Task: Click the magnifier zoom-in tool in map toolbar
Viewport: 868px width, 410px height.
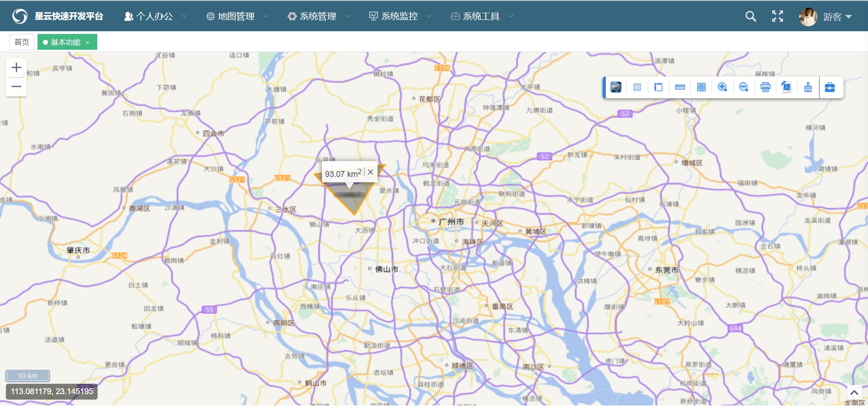Action: coord(722,87)
